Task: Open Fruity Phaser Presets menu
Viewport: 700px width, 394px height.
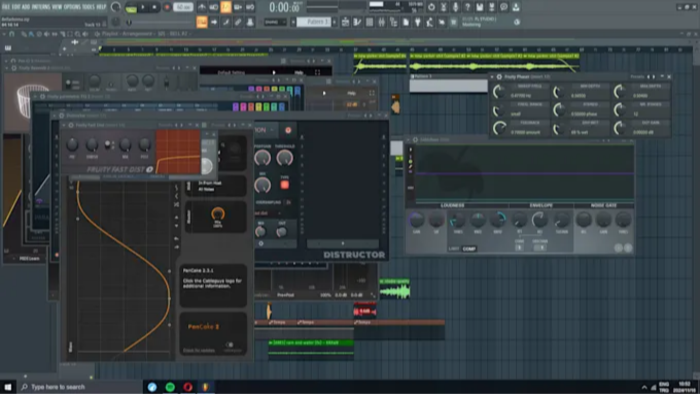Action: coord(637,77)
